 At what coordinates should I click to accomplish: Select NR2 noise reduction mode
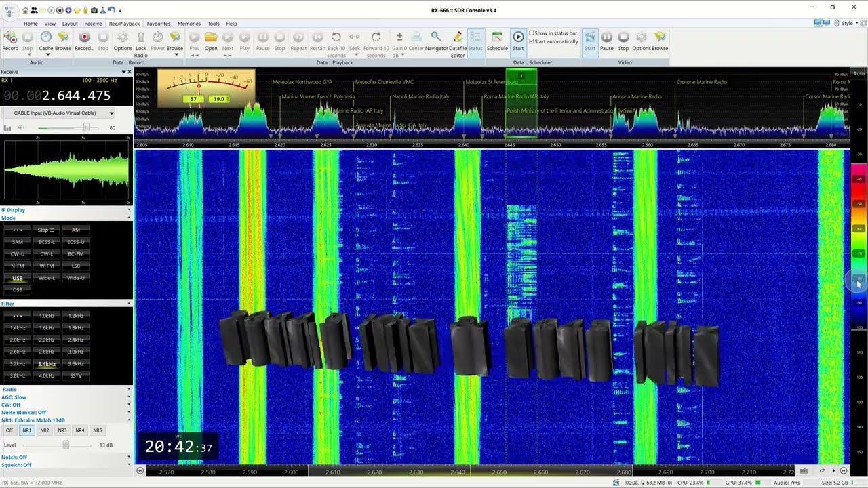point(45,430)
